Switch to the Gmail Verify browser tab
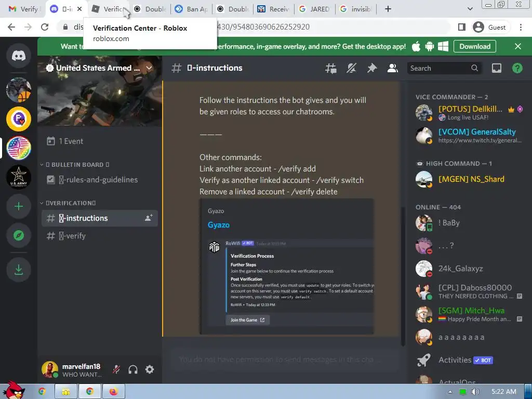 [23, 9]
